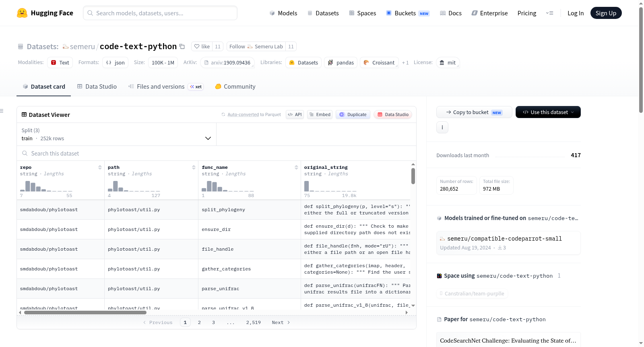This screenshot has height=347, width=644.
Task: Click Log In
Action: (x=576, y=13)
